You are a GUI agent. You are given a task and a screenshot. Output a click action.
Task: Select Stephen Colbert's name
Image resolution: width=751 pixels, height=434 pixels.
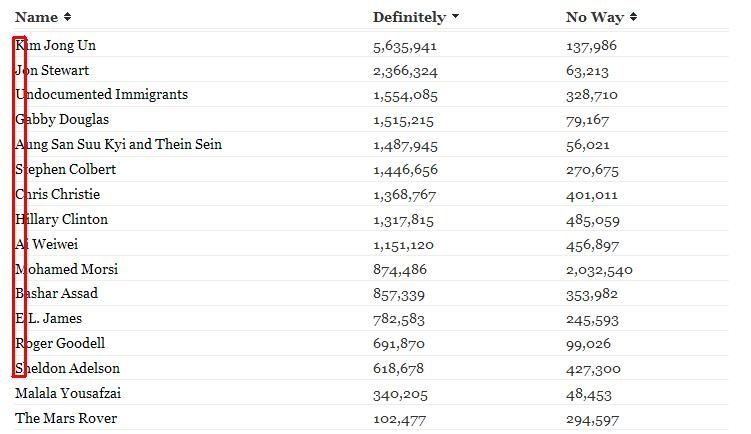pos(65,169)
